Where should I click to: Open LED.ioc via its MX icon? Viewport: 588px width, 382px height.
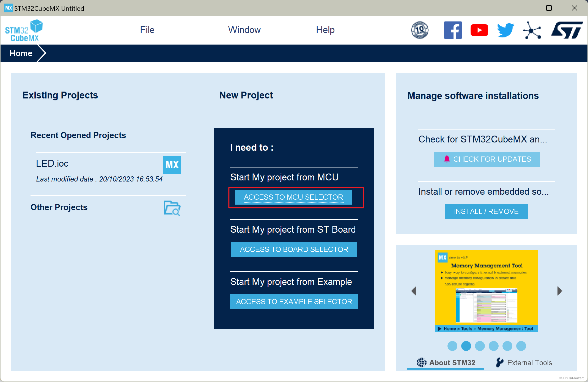pos(172,165)
